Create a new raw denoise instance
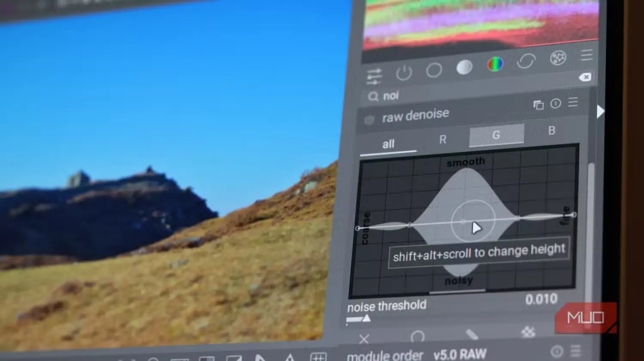The width and height of the screenshot is (644, 361). (538, 105)
